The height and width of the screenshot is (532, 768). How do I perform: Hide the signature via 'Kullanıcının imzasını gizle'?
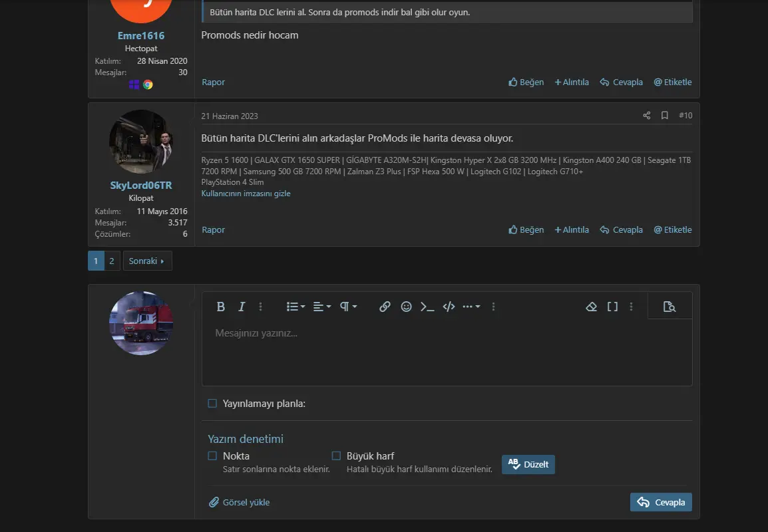point(246,194)
